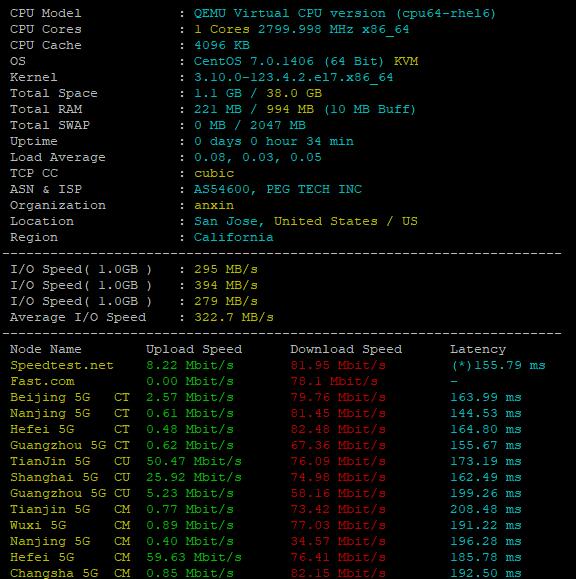Select the anxin organization value
This screenshot has width=576, height=579.
coord(214,205)
